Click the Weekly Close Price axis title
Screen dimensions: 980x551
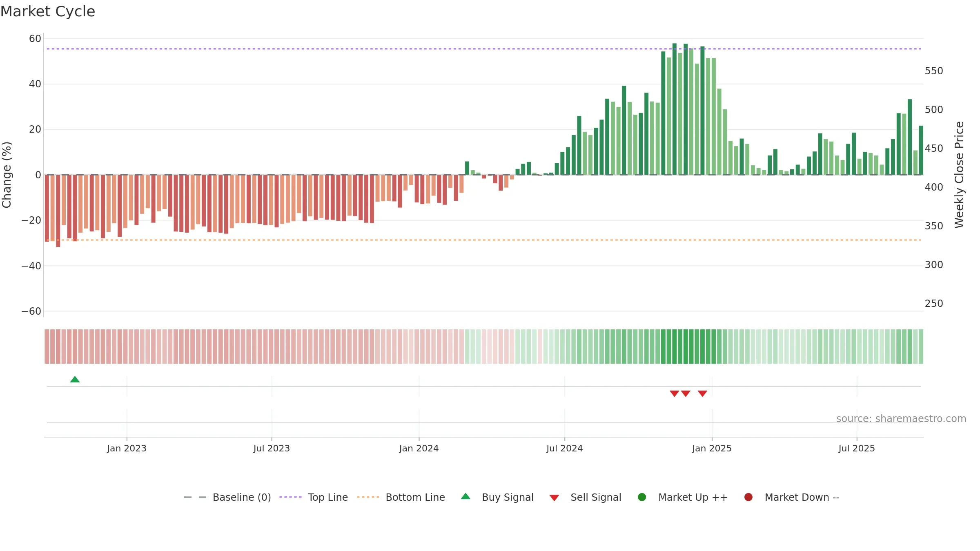(959, 175)
